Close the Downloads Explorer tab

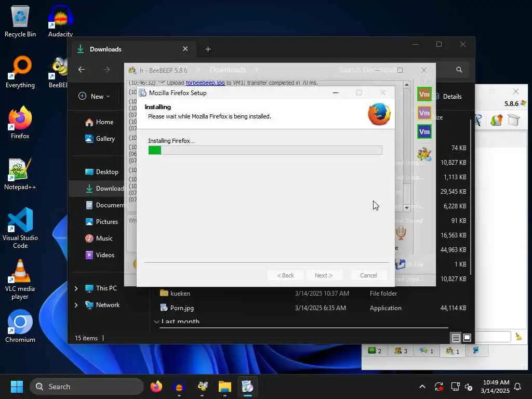pos(185,49)
